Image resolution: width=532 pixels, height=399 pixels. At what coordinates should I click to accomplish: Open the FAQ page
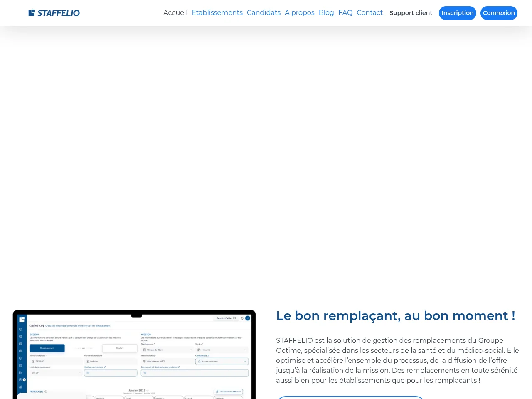pos(345,13)
